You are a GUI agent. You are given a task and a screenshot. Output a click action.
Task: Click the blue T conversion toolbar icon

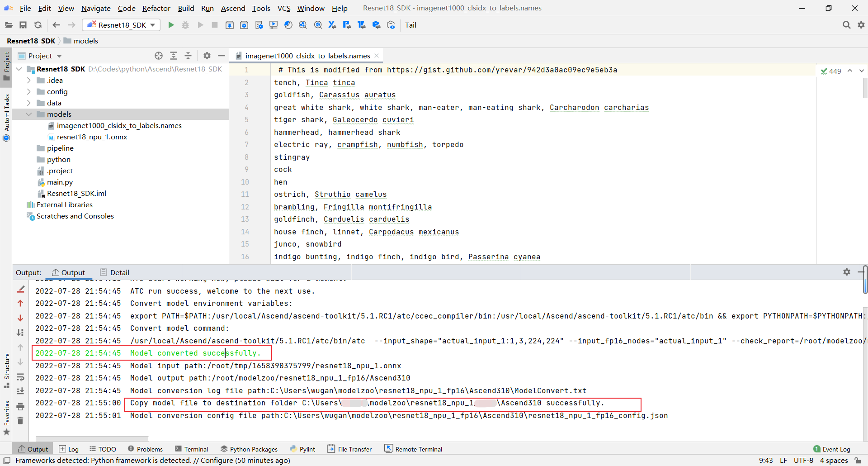361,25
